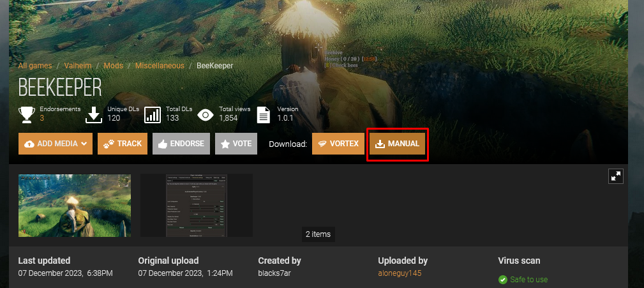Click the 2 items gallery label

pyautogui.click(x=318, y=234)
